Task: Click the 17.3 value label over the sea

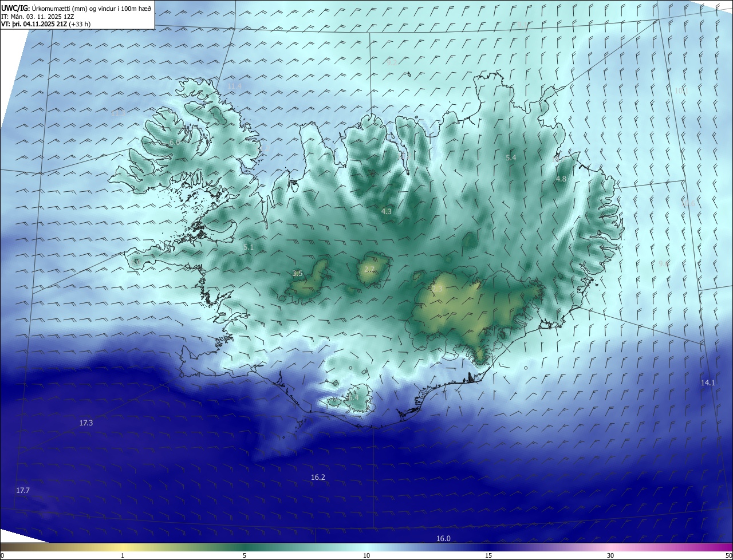Action: tap(86, 423)
